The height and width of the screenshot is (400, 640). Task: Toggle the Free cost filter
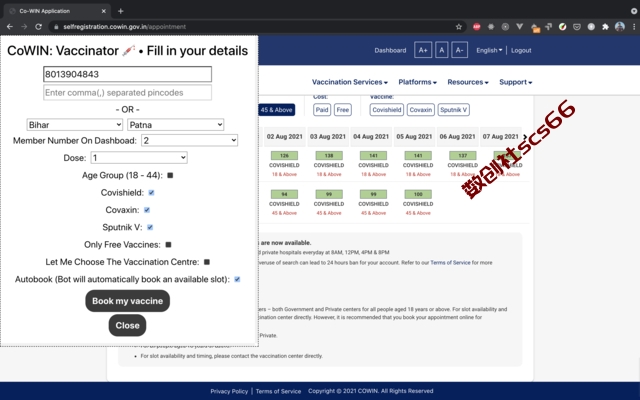point(343,110)
